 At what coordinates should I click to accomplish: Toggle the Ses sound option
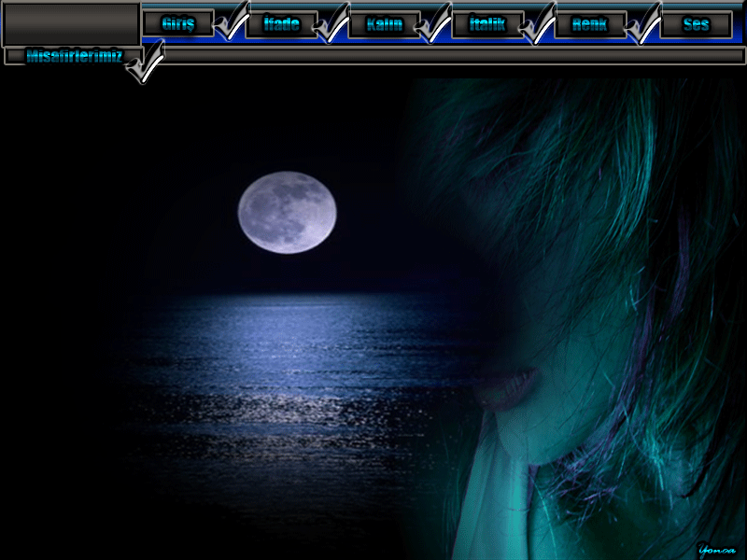click(x=696, y=23)
